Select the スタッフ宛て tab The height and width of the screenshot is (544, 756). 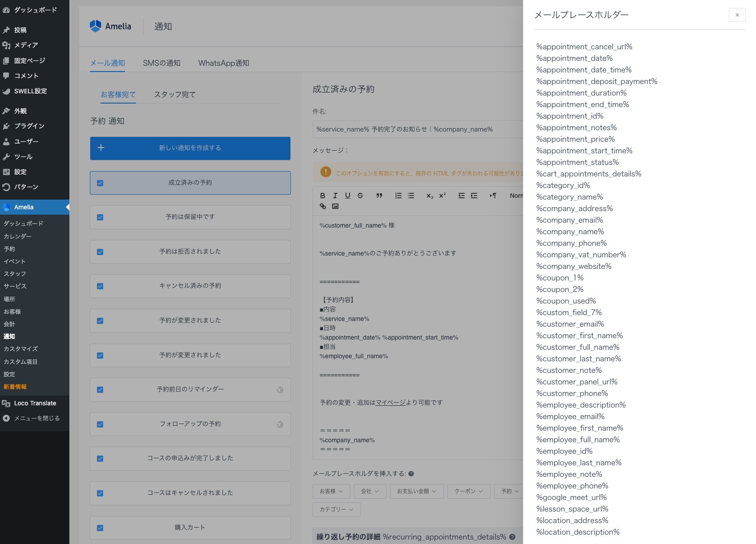tap(175, 95)
